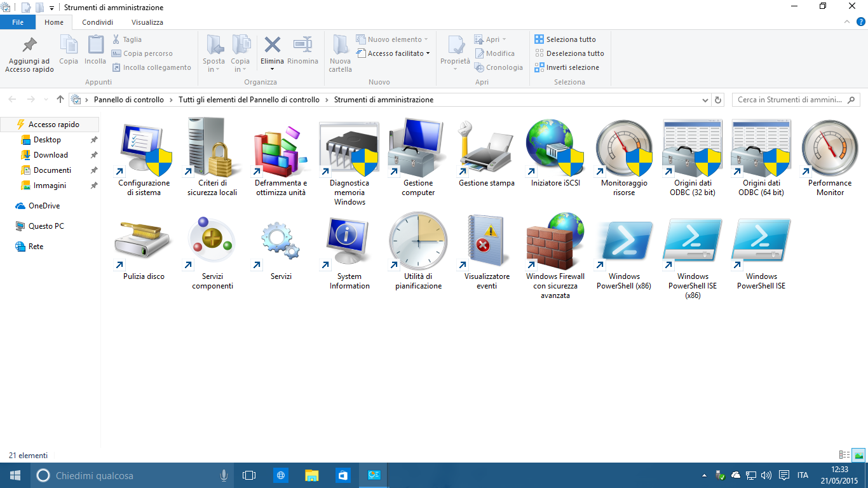The width and height of the screenshot is (868, 488).
Task: Open Task View on the taskbar
Action: pyautogui.click(x=249, y=475)
